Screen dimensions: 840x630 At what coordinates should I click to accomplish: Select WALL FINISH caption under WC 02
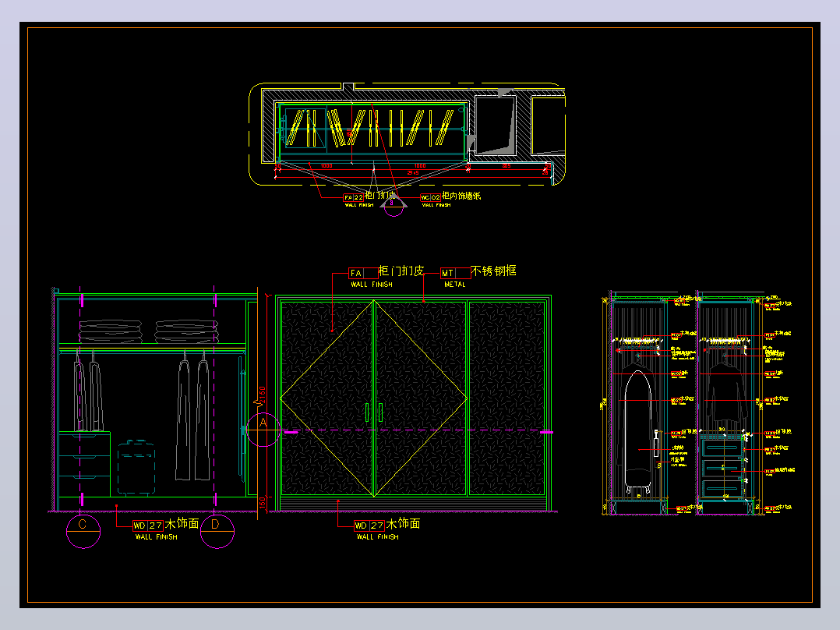pos(436,205)
